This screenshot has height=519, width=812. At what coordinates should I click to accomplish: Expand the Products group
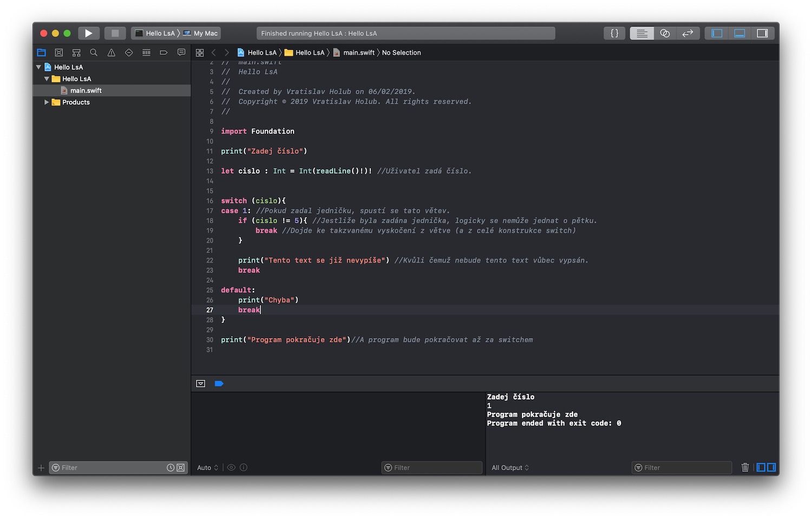click(x=47, y=102)
